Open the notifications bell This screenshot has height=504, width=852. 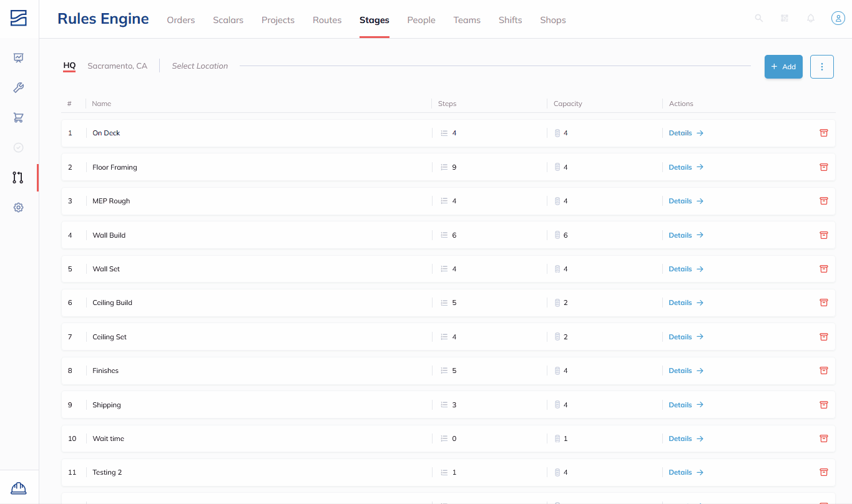pos(811,19)
